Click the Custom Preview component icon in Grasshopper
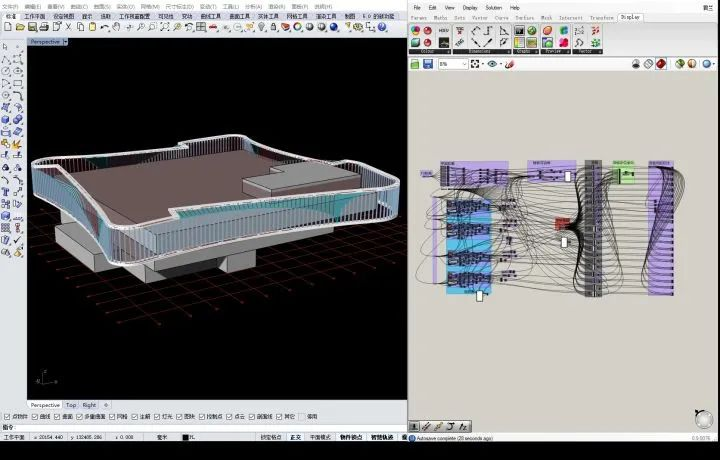Screen dimensions: 720x460 [547, 30]
